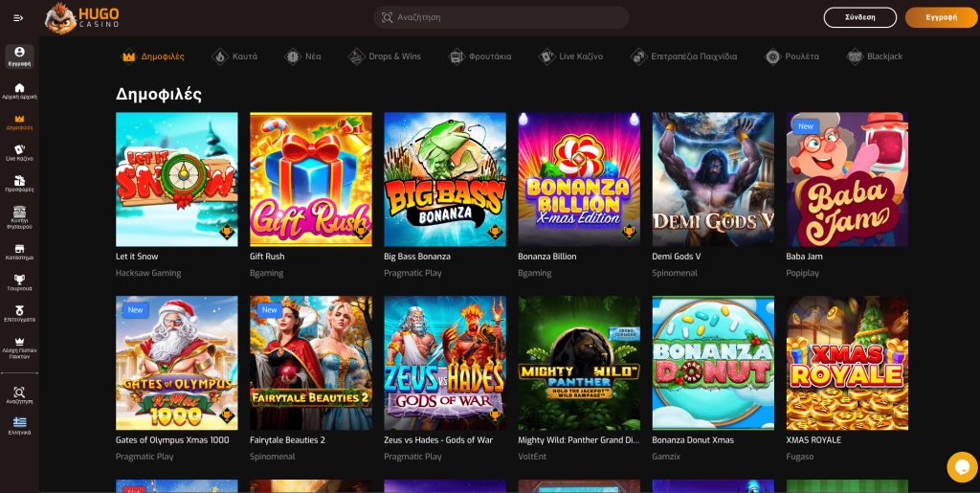Open Επιτεύγματα medal icon in the sidebar
Screen dimensions: 980x493
tap(19, 312)
